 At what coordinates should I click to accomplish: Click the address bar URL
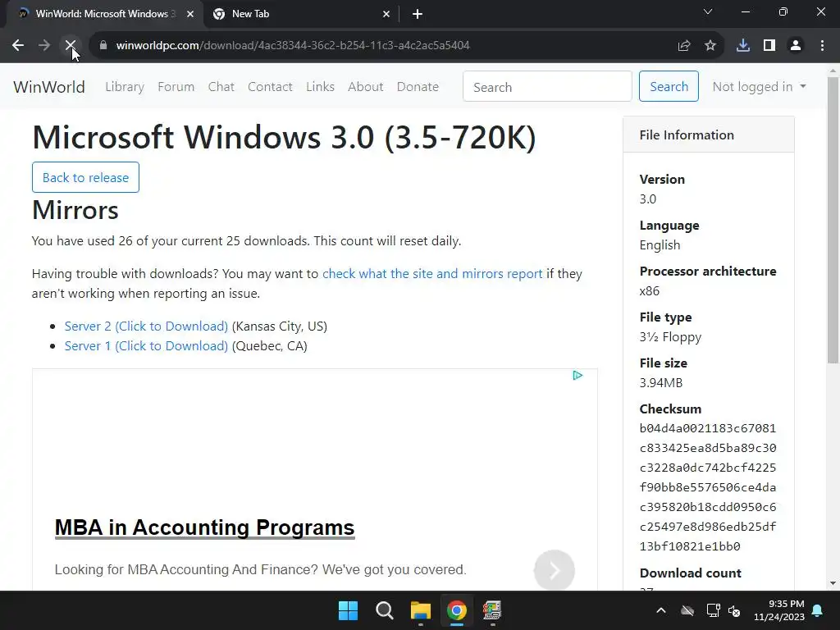click(x=293, y=46)
